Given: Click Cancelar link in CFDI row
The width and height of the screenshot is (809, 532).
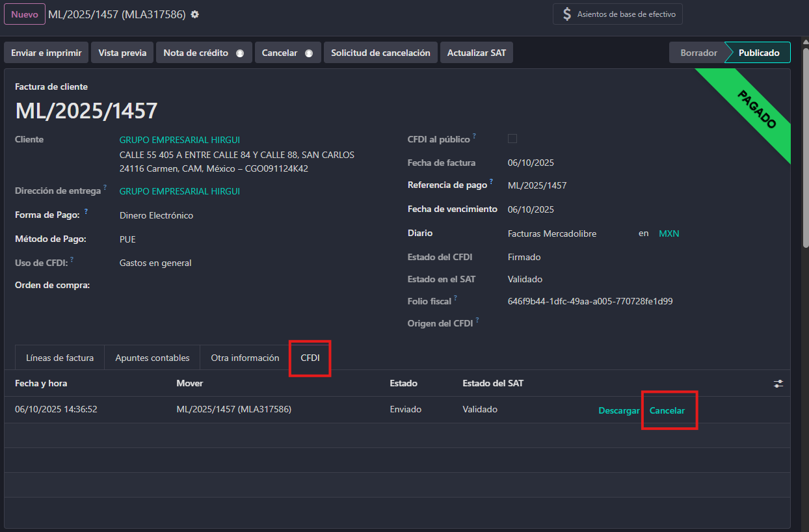Looking at the screenshot, I should (667, 410).
